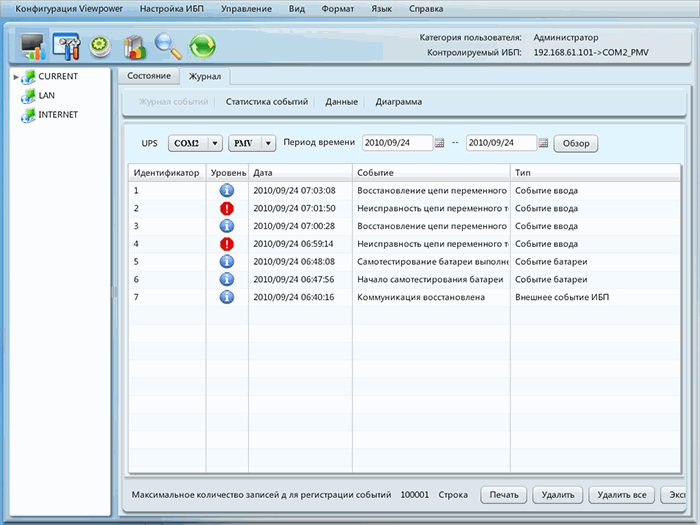
Task: Click the Удалить все button
Action: click(621, 495)
